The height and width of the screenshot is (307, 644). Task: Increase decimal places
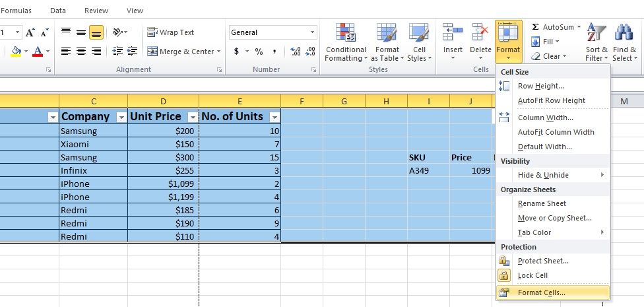[296, 51]
